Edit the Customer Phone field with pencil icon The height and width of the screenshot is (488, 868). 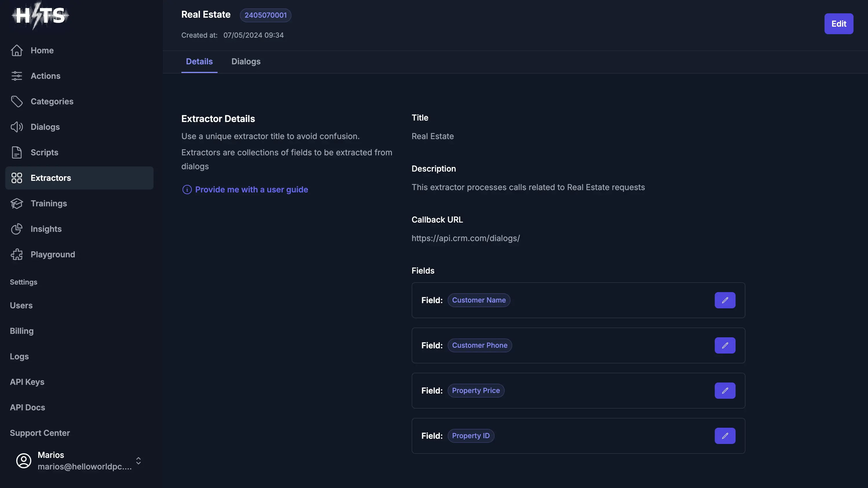(x=725, y=345)
